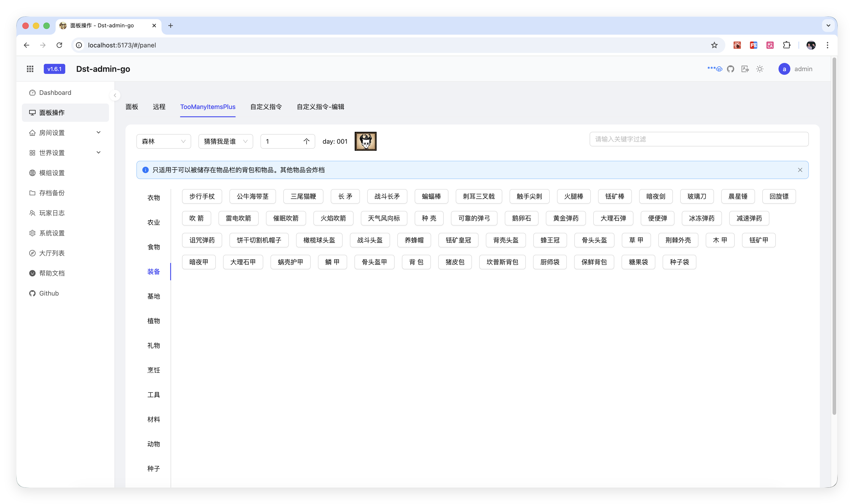The width and height of the screenshot is (854, 504).
Task: Select the 烹饪 category
Action: pos(154,370)
